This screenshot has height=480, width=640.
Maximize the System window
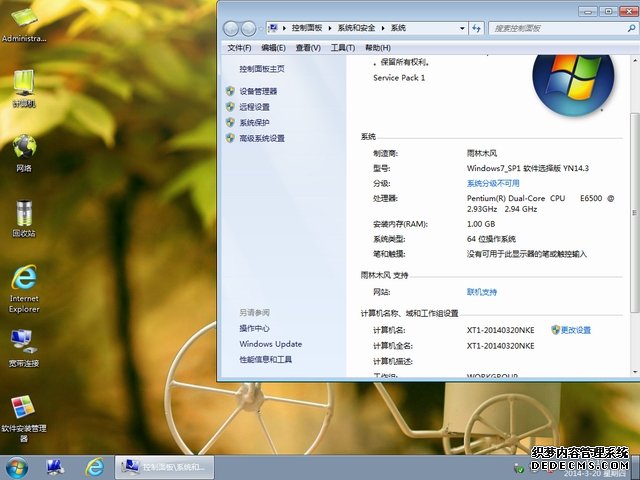tap(608, 11)
